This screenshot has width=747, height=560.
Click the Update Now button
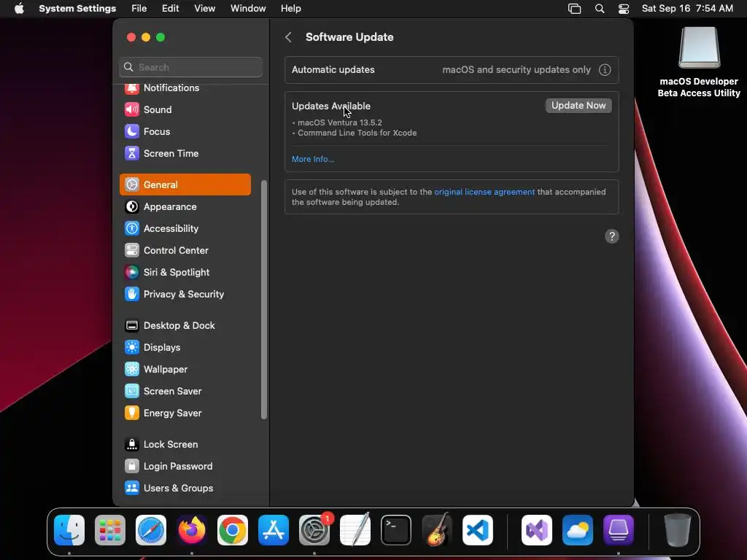578,106
